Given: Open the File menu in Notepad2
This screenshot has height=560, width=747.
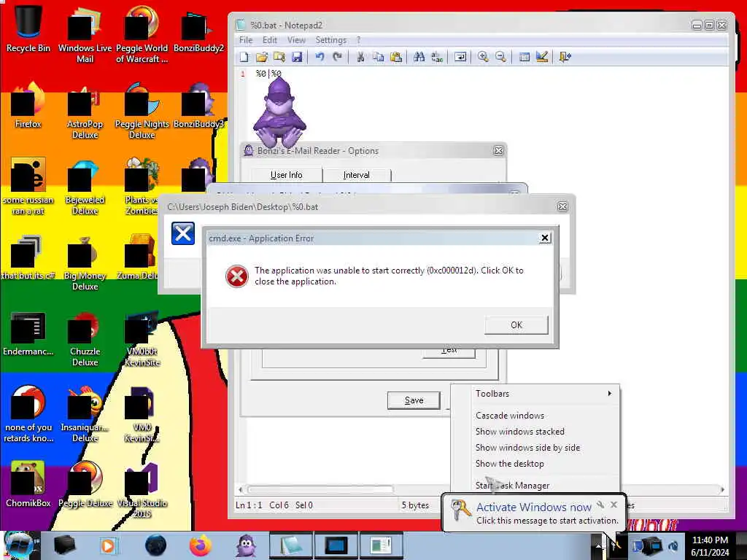Looking at the screenshot, I should 246,40.
